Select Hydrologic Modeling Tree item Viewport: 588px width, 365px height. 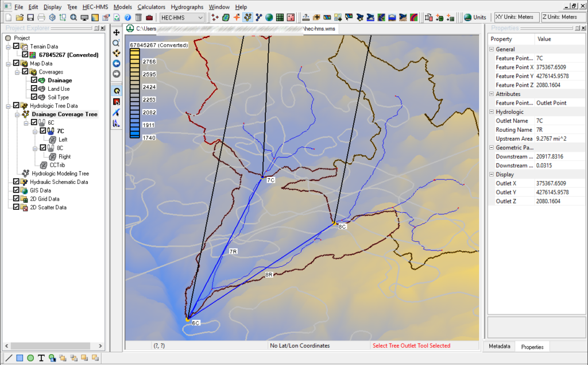[60, 173]
